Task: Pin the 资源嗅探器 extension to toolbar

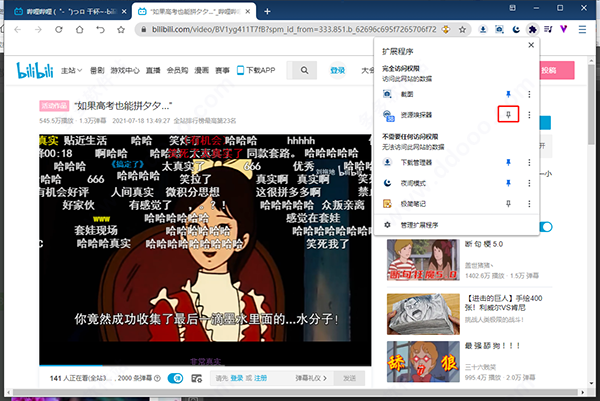Action: coord(508,114)
